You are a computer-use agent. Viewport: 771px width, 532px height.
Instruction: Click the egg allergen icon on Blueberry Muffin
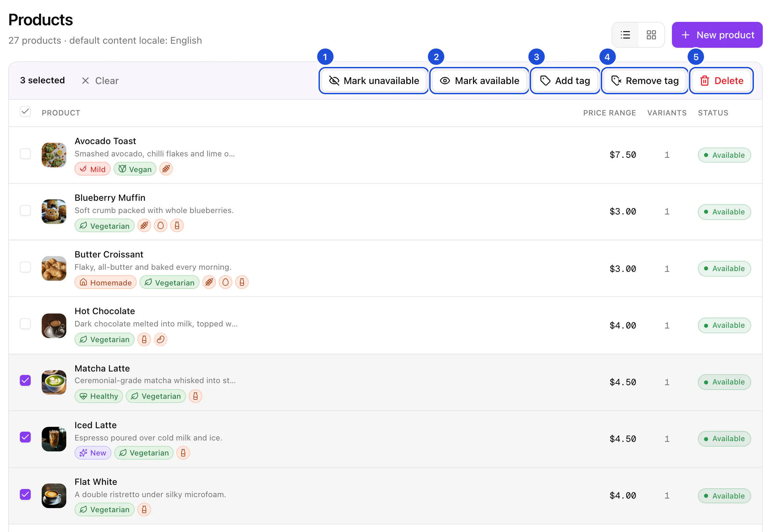click(x=161, y=226)
